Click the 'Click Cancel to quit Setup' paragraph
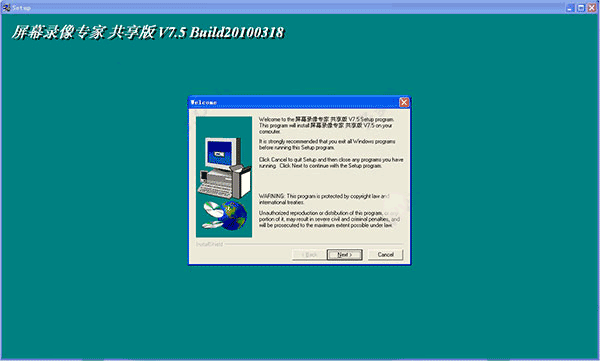Image resolution: width=600 pixels, height=361 pixels. 331,163
